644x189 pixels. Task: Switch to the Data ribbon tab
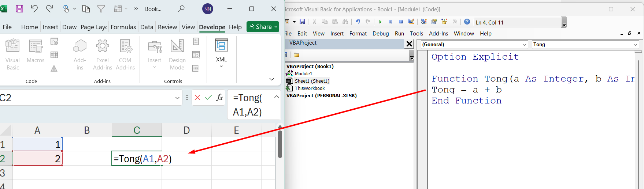pos(147,27)
